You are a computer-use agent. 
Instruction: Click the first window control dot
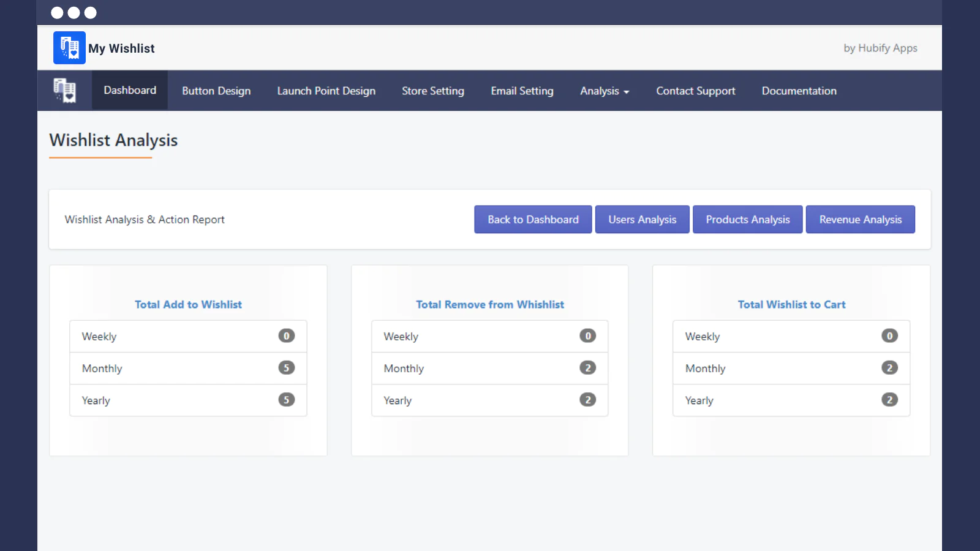57,13
